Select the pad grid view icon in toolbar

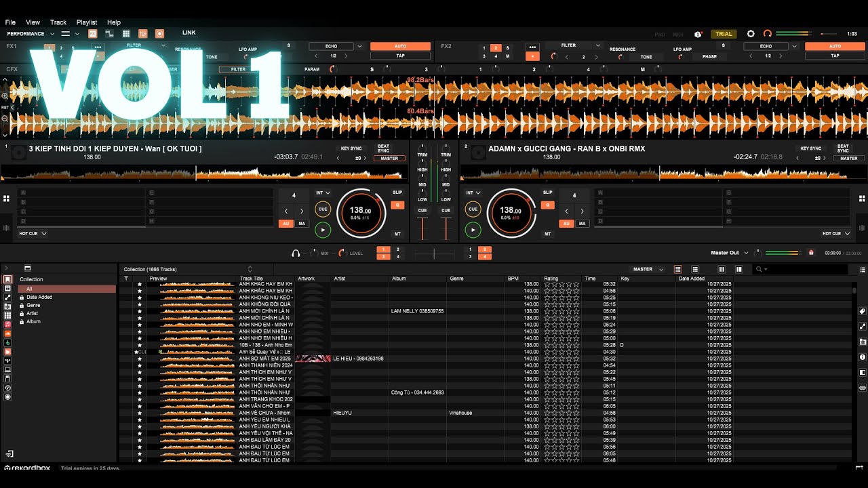125,33
